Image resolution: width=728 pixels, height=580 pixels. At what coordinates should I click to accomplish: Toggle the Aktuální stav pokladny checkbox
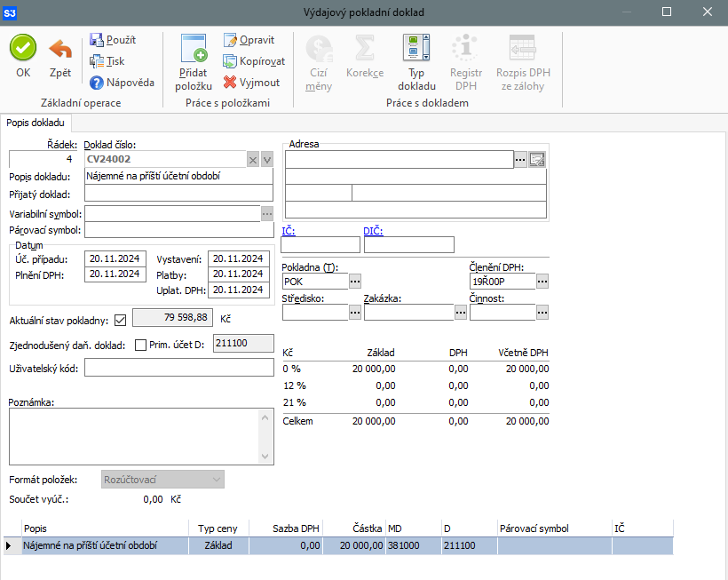pyautogui.click(x=121, y=319)
